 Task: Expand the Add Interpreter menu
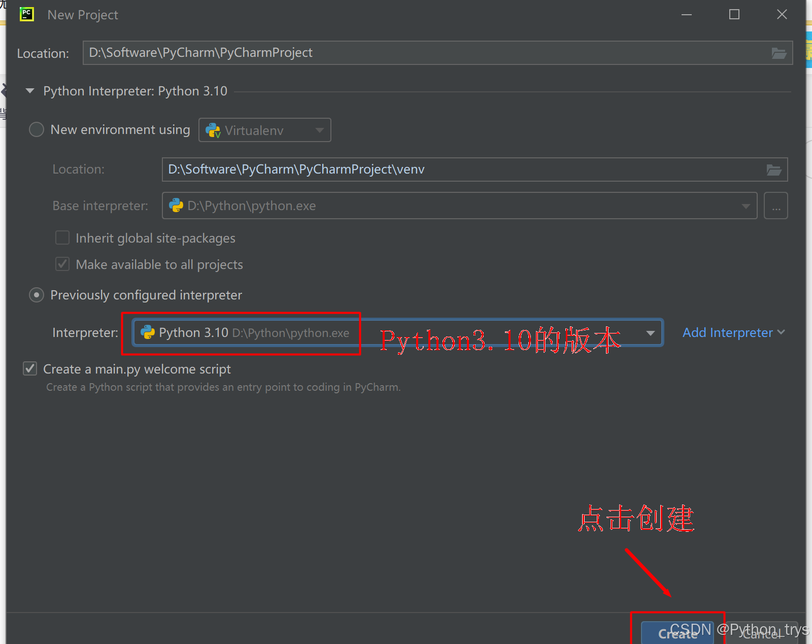tap(733, 332)
